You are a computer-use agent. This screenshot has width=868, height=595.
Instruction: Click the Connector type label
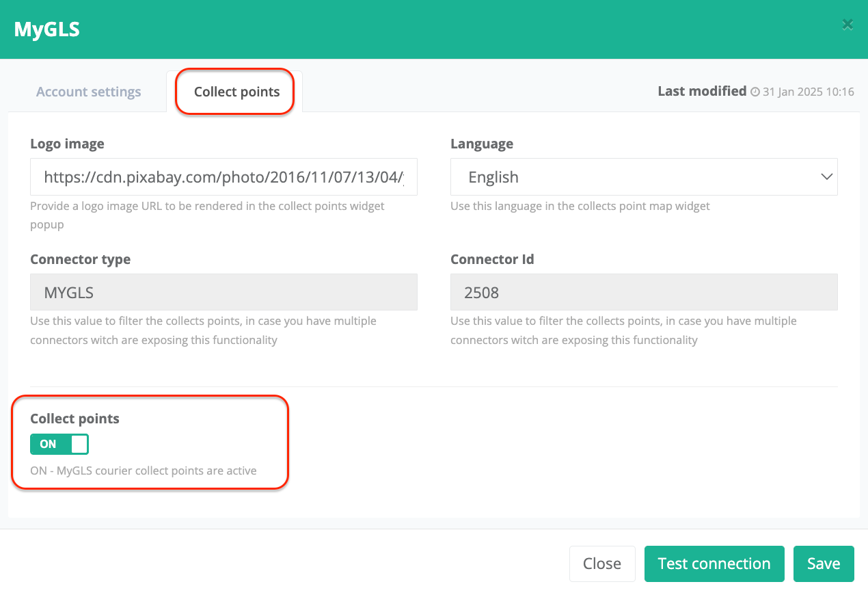coord(80,259)
